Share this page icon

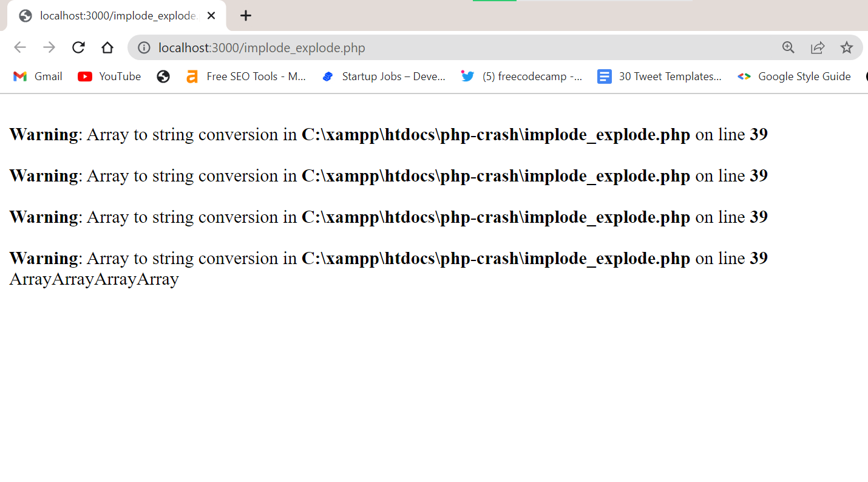click(818, 47)
